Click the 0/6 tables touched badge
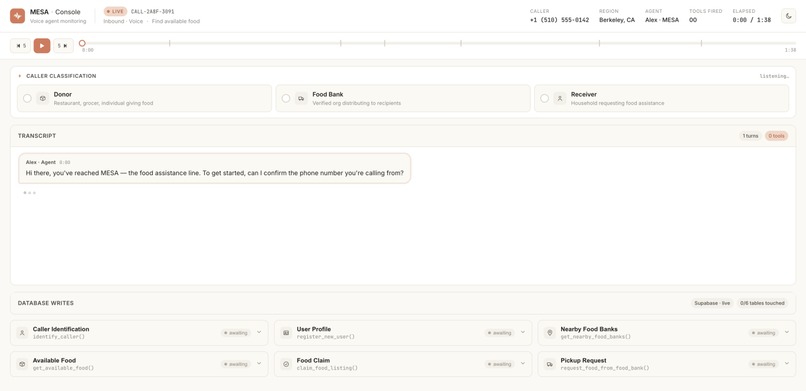The image size is (806, 391). (763, 303)
